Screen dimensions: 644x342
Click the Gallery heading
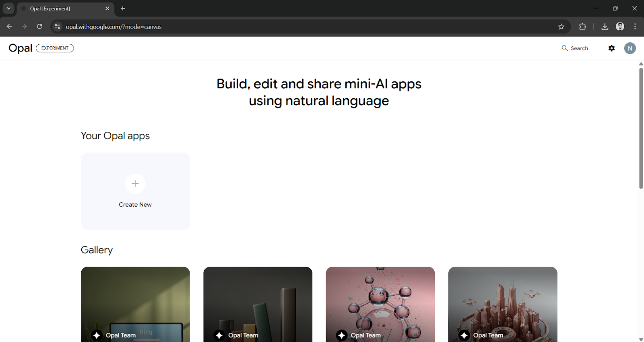pos(97,250)
